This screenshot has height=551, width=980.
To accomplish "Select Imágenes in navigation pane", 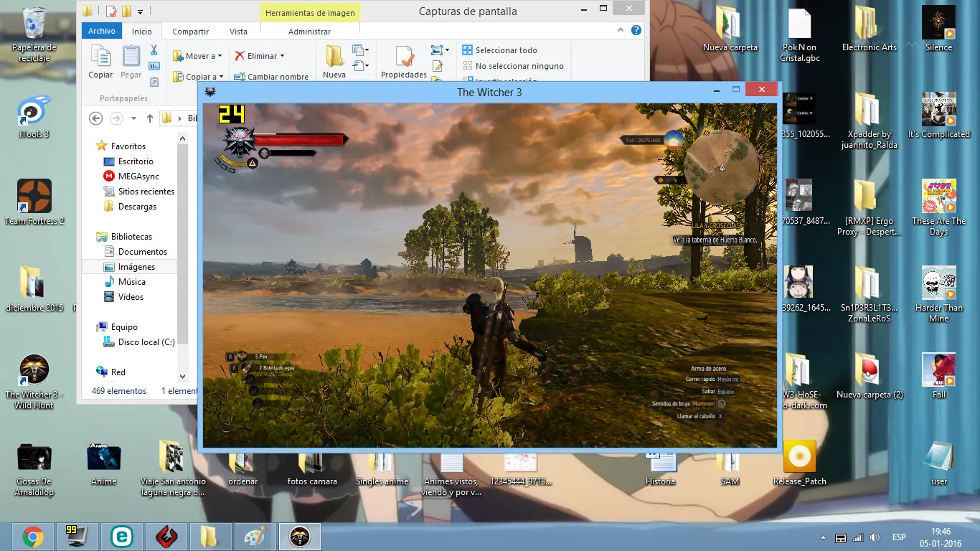I will [x=130, y=267].
